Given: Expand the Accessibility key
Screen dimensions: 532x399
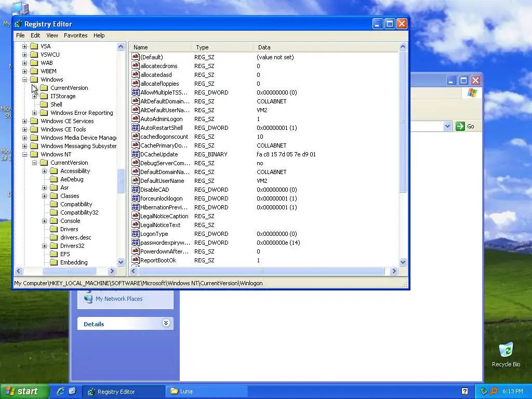Looking at the screenshot, I should point(45,171).
